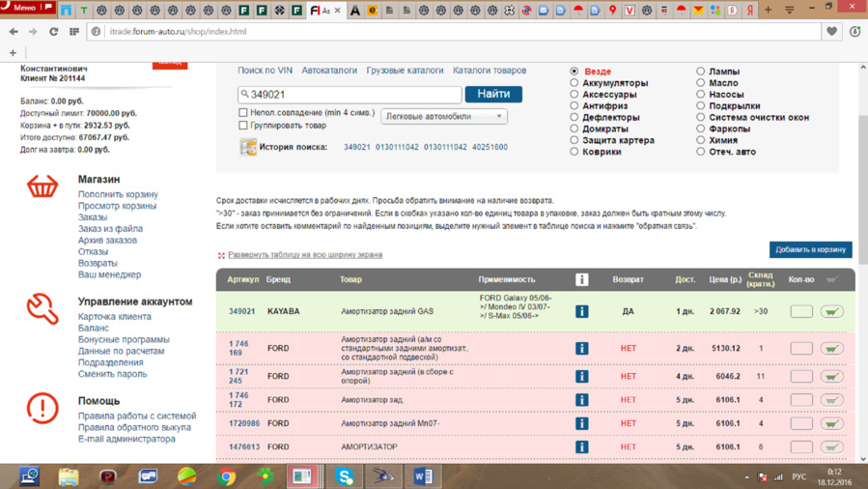The image size is (868, 489).
Task: Open a new browser tab with plus
Action: coord(768,10)
